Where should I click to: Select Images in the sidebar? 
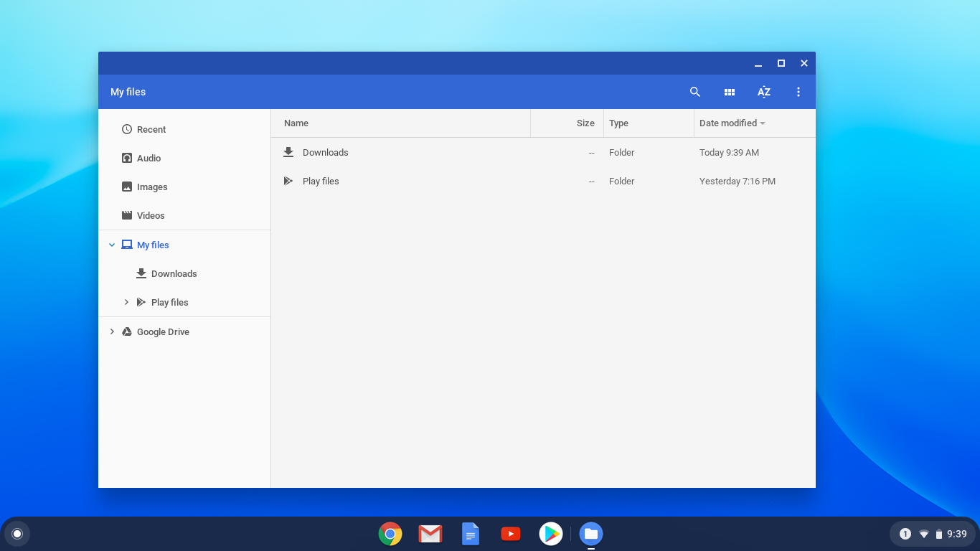coord(184,187)
